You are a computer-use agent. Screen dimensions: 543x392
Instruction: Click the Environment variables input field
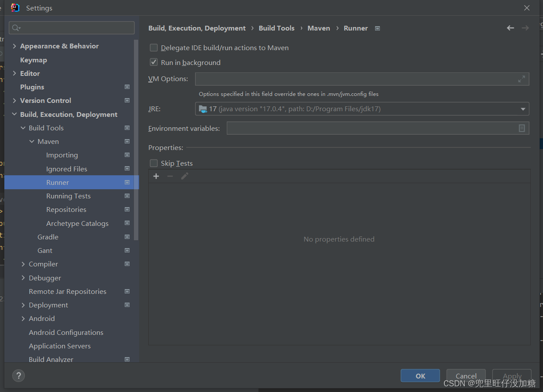coord(378,128)
